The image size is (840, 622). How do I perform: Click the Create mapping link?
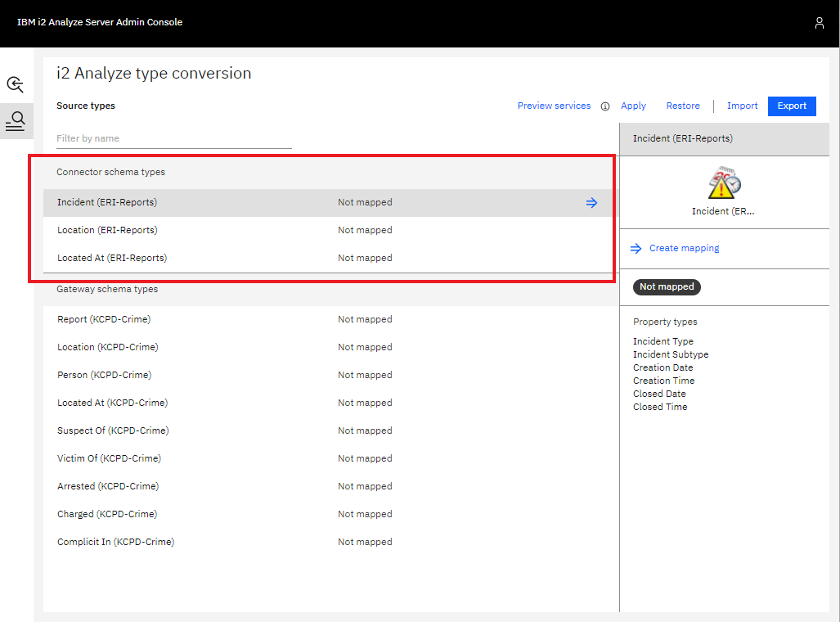coord(684,248)
